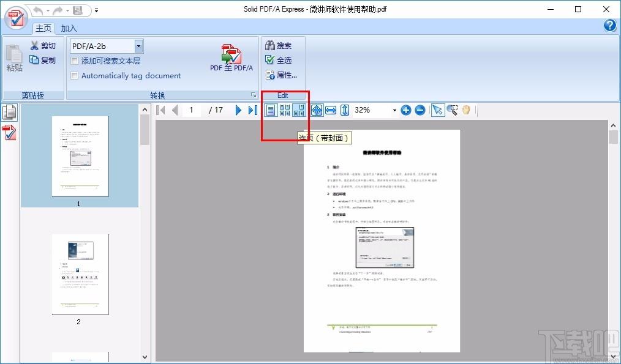Select page 1 thumbnail

[x=80, y=156]
